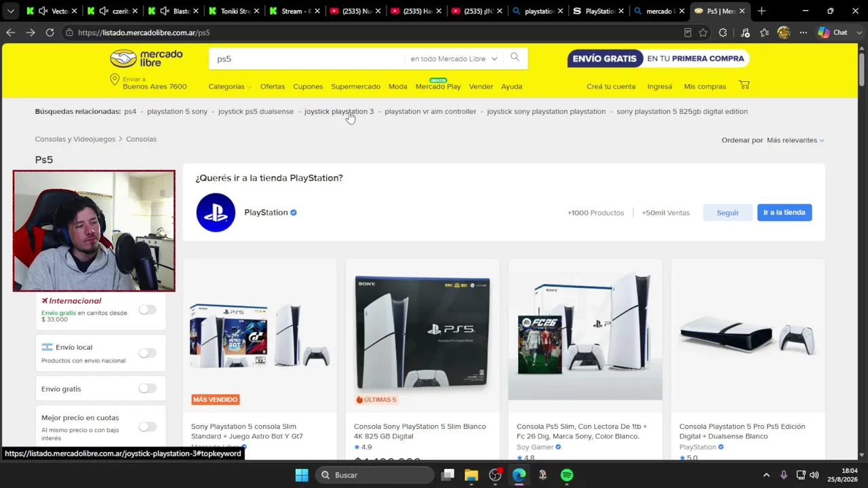The image size is (868, 488).
Task: Click the PlayStation store round logo
Action: coord(216,213)
